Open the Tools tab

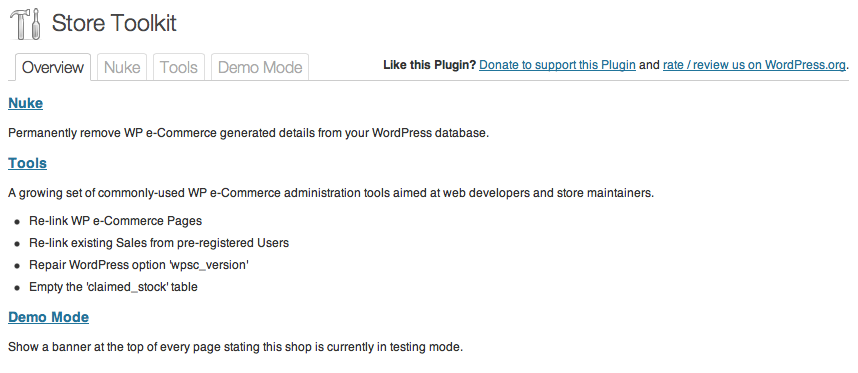[x=179, y=67]
